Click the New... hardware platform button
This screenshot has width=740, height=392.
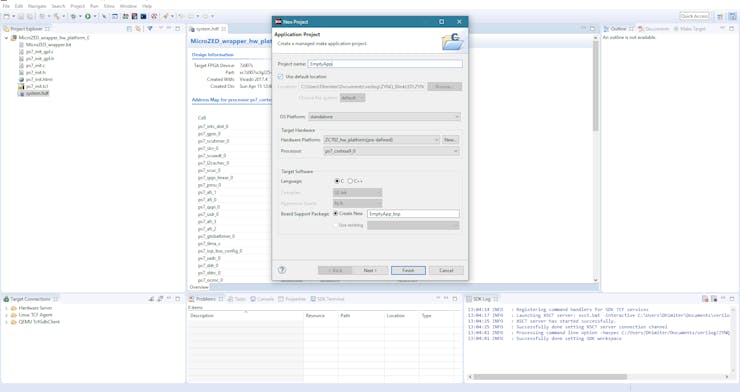(x=450, y=140)
